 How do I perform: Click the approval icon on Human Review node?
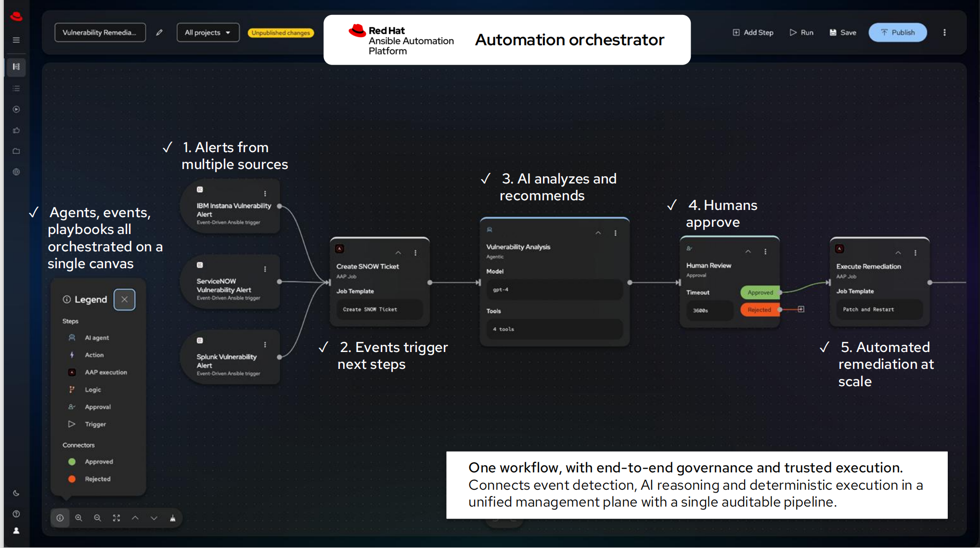pos(689,248)
